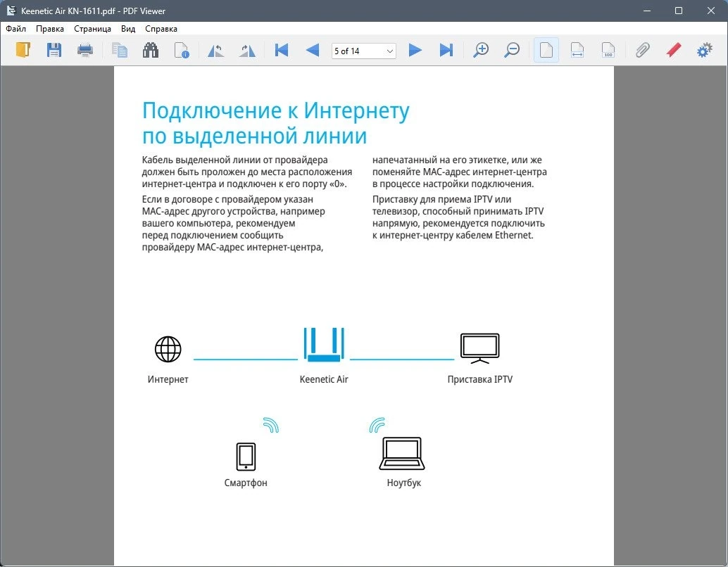Click the globe Internet diagram icon
Screen dimensions: 728x567
pos(168,349)
